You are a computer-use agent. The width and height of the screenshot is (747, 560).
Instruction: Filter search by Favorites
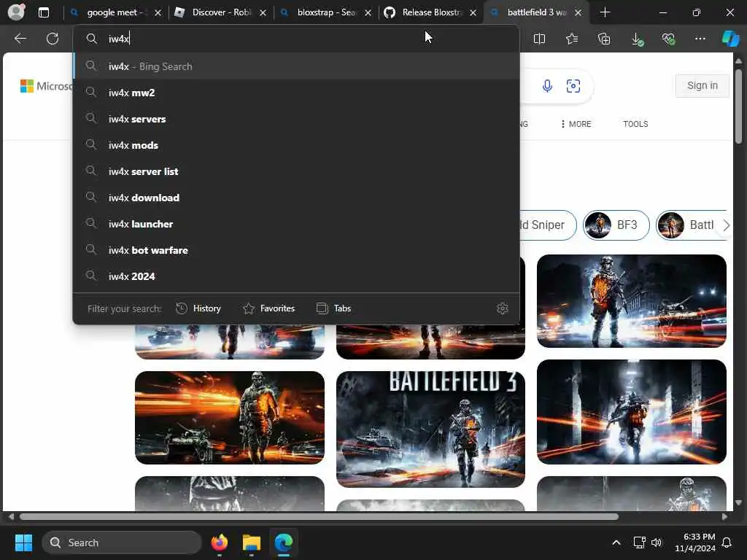coord(268,308)
